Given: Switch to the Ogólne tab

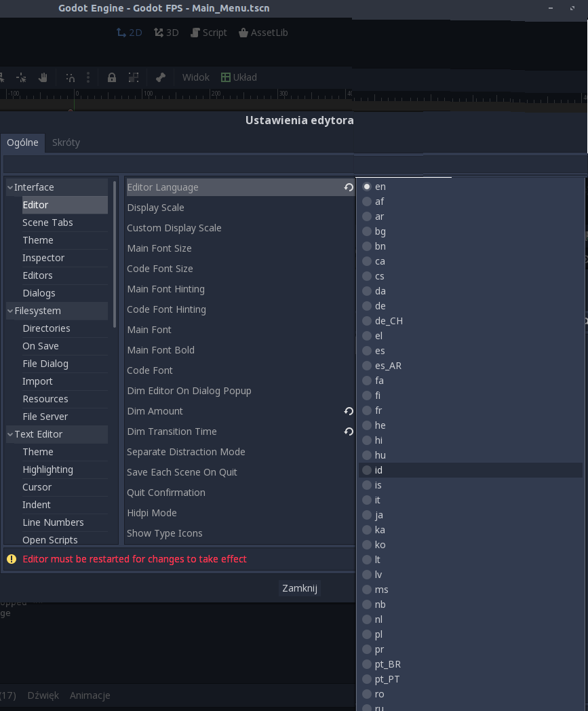Looking at the screenshot, I should [22, 142].
